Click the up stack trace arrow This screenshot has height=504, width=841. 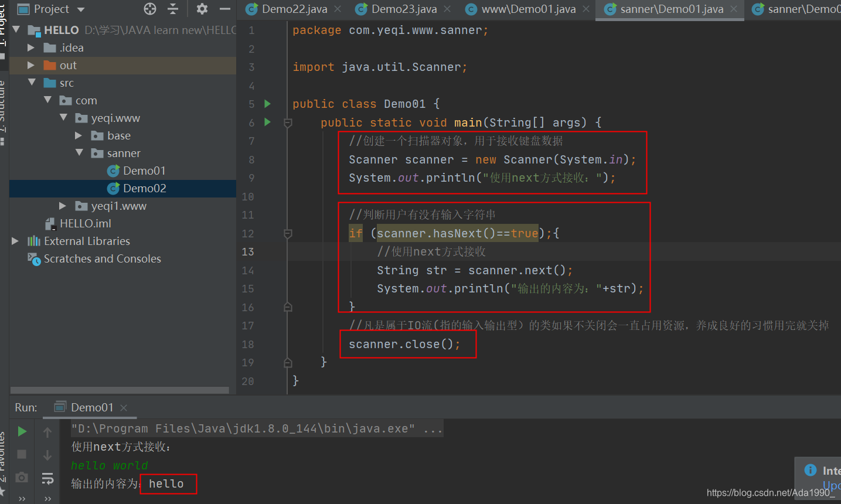click(47, 433)
